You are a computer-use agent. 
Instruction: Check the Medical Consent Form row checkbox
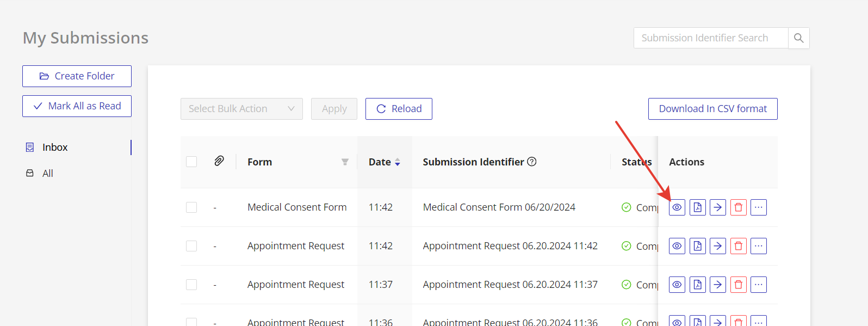pyautogui.click(x=191, y=207)
